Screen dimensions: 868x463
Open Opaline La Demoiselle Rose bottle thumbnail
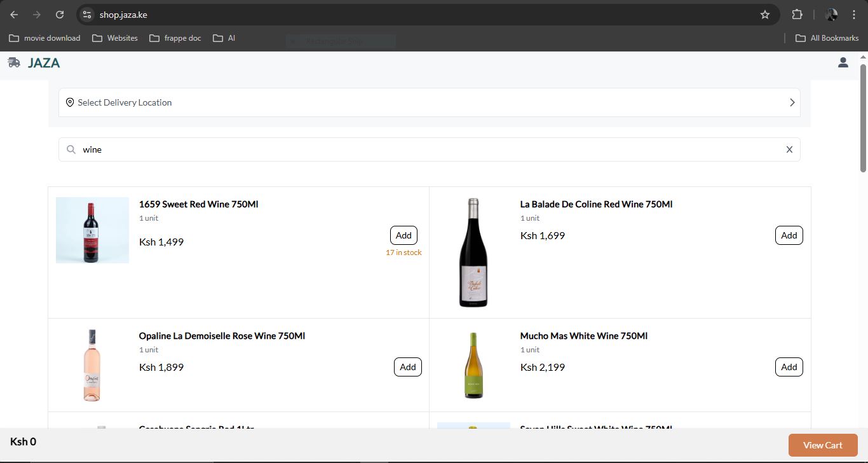92,365
